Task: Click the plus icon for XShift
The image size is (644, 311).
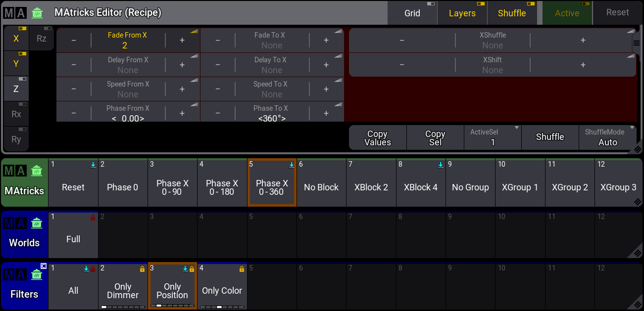Action: (x=583, y=65)
